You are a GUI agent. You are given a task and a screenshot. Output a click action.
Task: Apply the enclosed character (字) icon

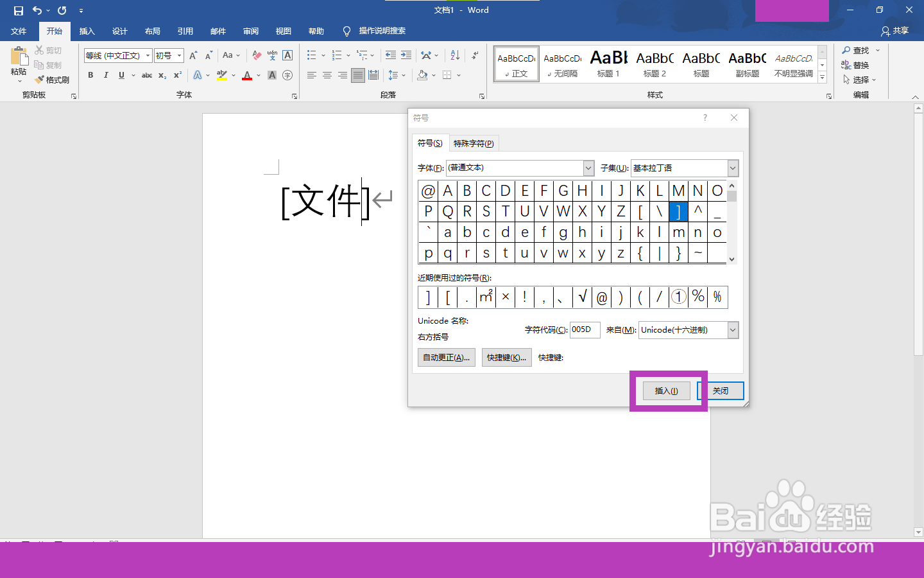(287, 75)
